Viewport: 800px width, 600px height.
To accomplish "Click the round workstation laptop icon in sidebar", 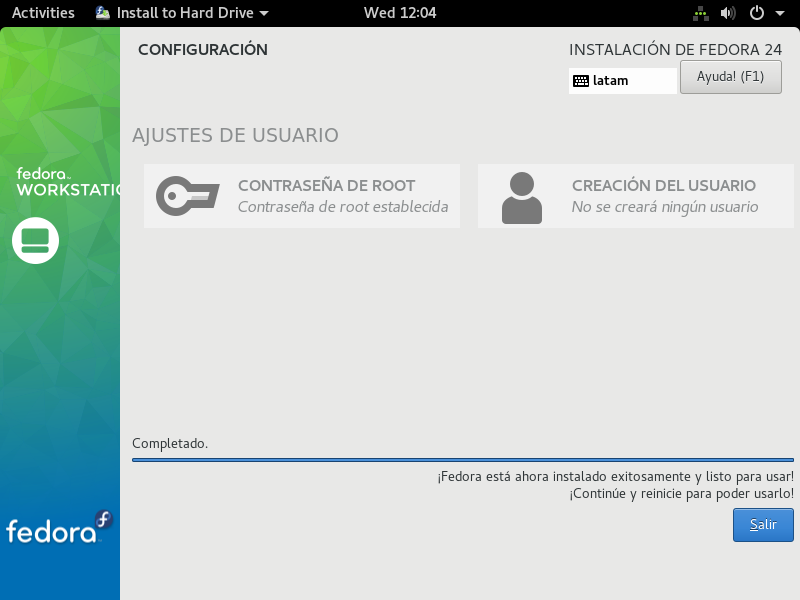I will [x=35, y=240].
